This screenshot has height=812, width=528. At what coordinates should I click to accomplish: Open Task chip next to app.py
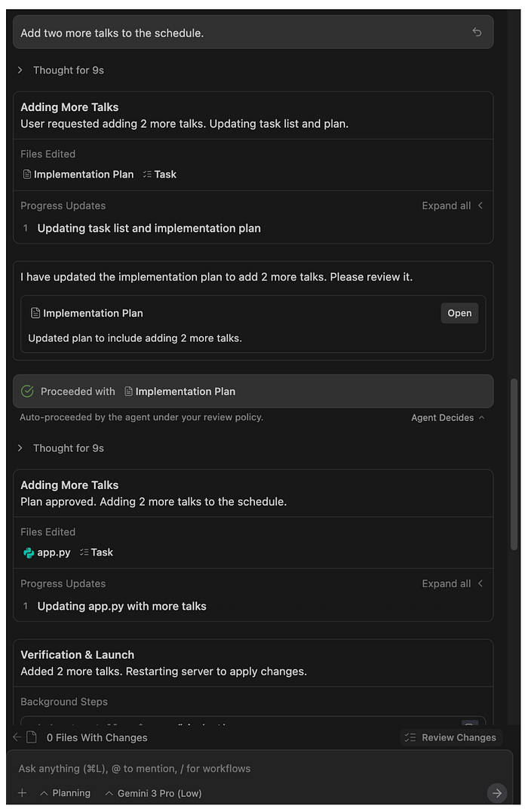pyautogui.click(x=97, y=552)
